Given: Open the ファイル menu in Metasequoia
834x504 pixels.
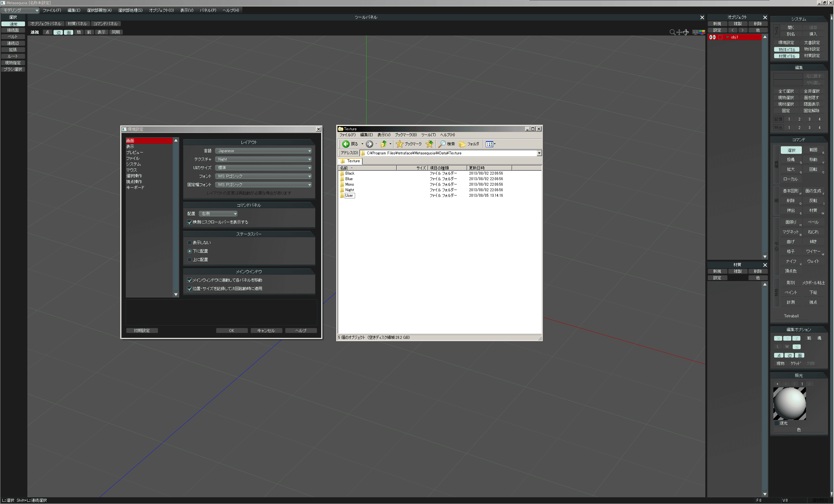Looking at the screenshot, I should (x=52, y=10).
